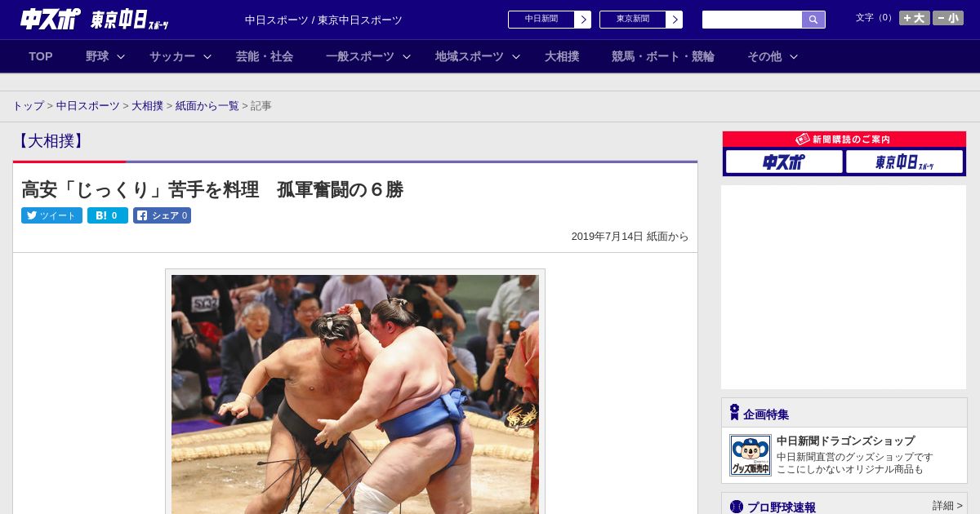The width and height of the screenshot is (980, 514).
Task: Go to 紙面から一覧 in the breadcrumb
Action: click(x=207, y=106)
